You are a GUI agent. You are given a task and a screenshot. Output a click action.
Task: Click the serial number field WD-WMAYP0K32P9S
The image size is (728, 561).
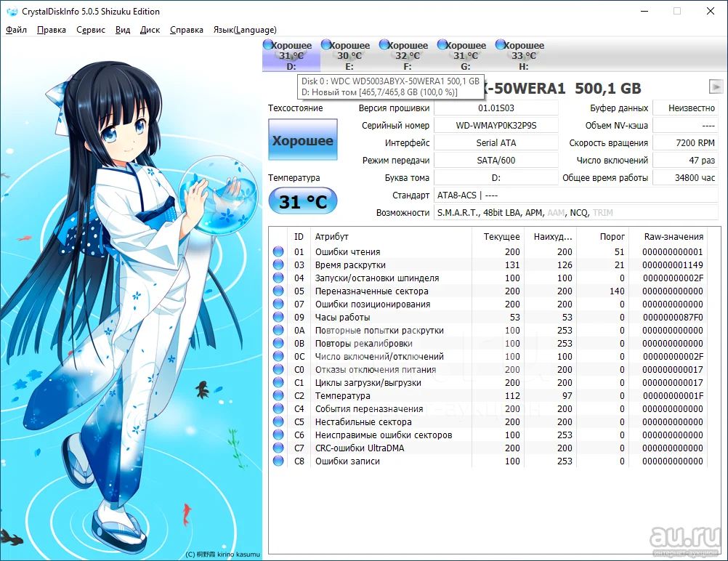click(x=496, y=126)
